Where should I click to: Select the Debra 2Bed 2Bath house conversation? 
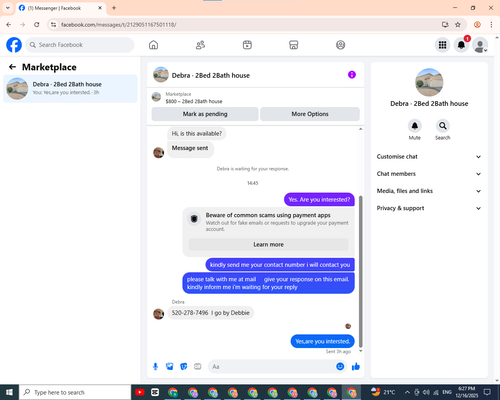click(70, 88)
